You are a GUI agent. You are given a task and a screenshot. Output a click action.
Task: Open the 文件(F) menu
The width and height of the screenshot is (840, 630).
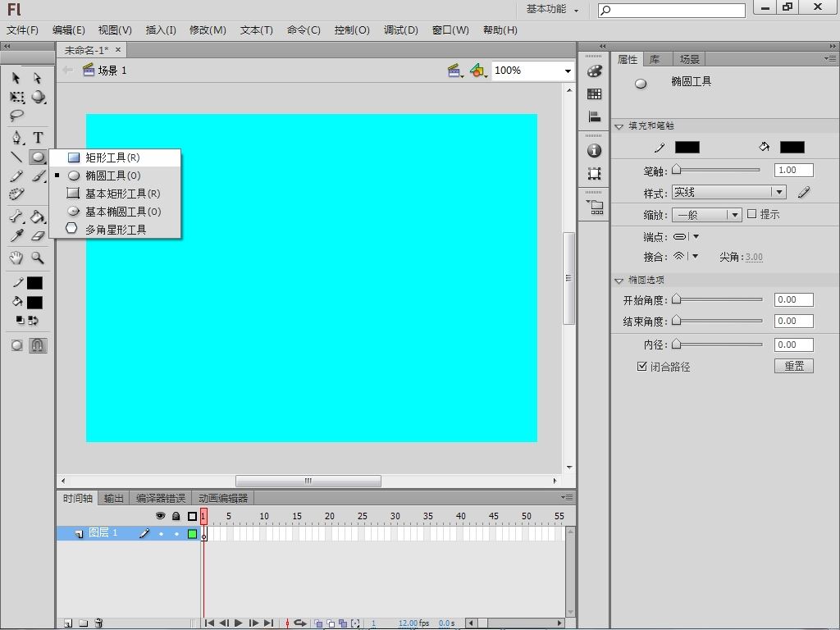(22, 30)
